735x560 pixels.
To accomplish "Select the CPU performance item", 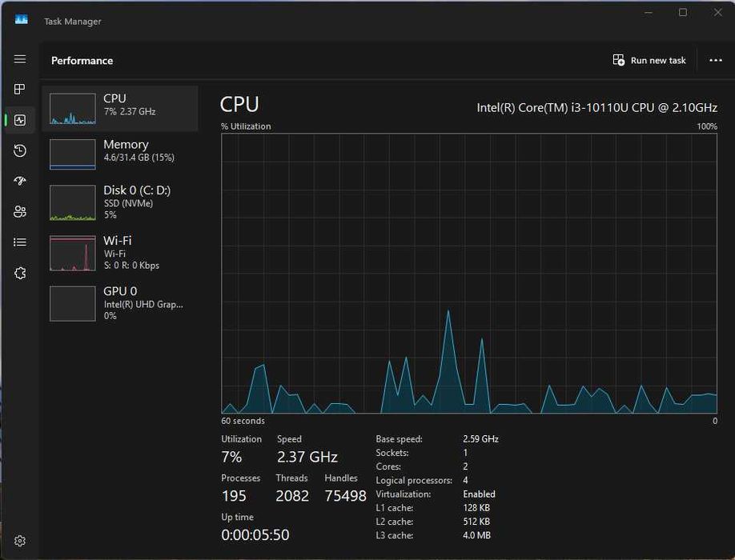I will [120, 108].
